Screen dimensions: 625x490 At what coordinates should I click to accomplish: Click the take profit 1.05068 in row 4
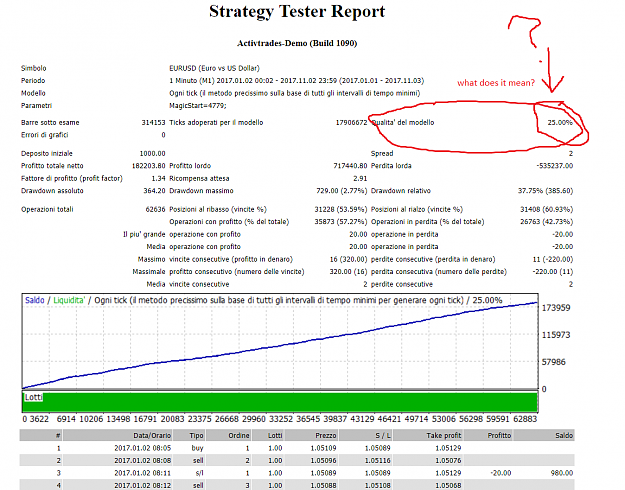click(448, 485)
